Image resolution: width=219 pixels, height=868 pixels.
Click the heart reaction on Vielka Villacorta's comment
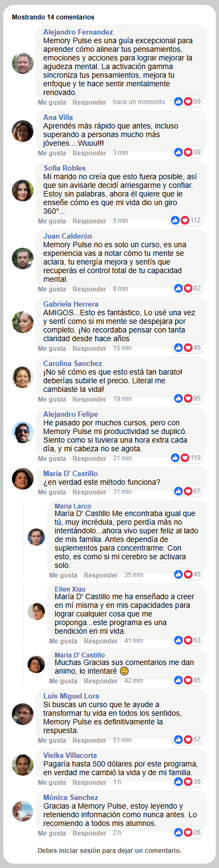point(188,782)
